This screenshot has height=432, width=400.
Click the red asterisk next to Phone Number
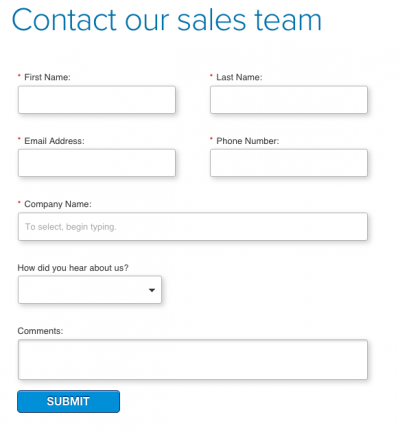[x=211, y=139]
